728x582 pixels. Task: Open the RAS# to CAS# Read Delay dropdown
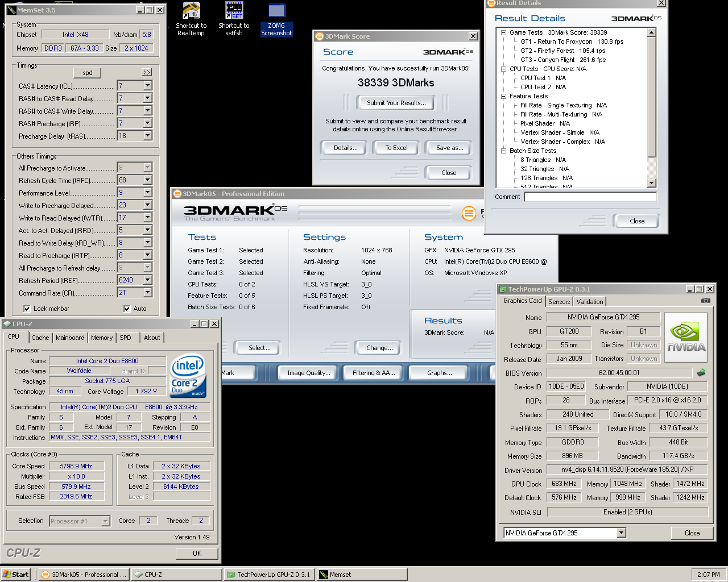[148, 98]
